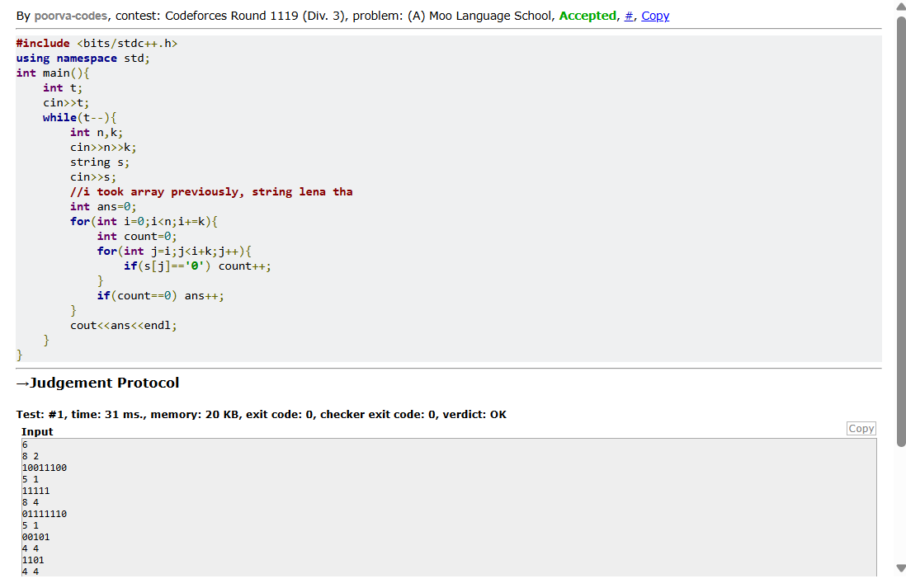The height and width of the screenshot is (588, 906).
Task: Open the poorva-codes user profile
Action: coord(70,16)
